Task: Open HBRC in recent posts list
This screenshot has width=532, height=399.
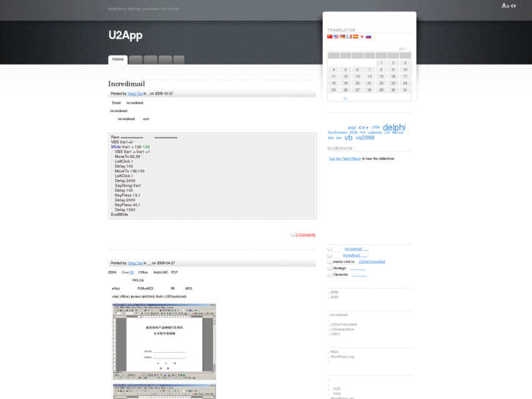Action: tap(335, 334)
